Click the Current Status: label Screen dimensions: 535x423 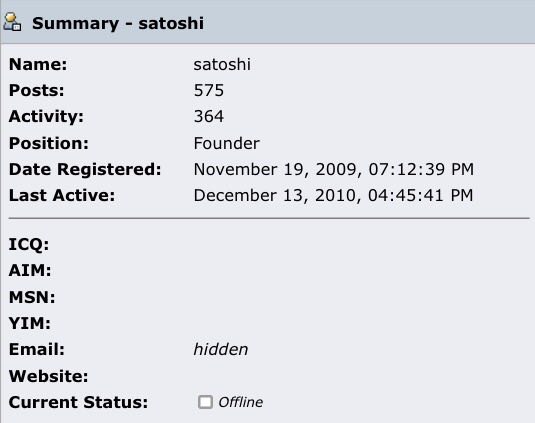[78, 402]
